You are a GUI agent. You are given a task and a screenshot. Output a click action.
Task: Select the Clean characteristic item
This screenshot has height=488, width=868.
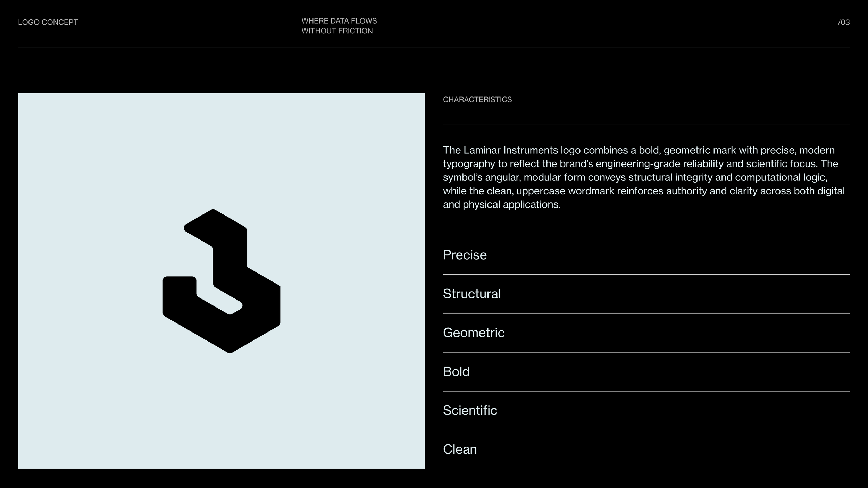tap(460, 449)
